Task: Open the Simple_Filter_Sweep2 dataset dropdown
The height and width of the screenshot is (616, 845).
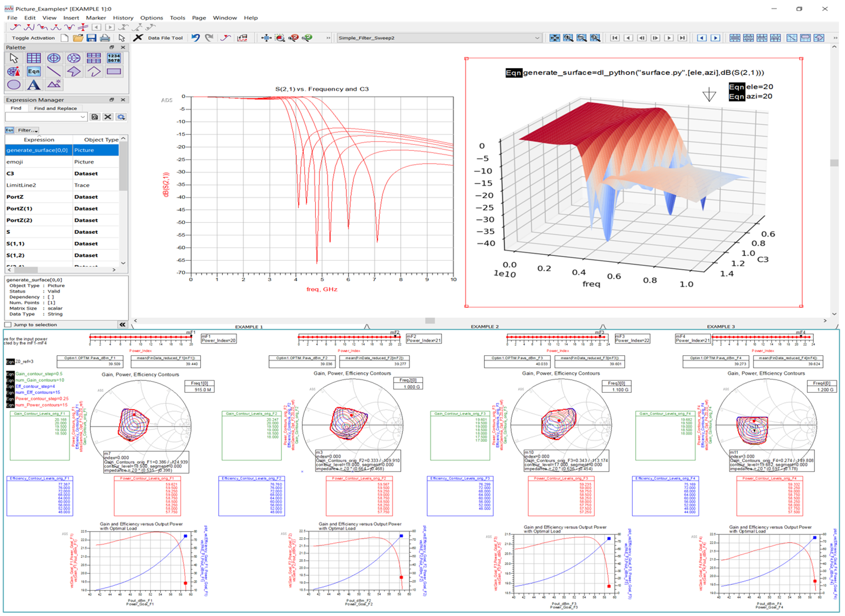Action: point(537,38)
